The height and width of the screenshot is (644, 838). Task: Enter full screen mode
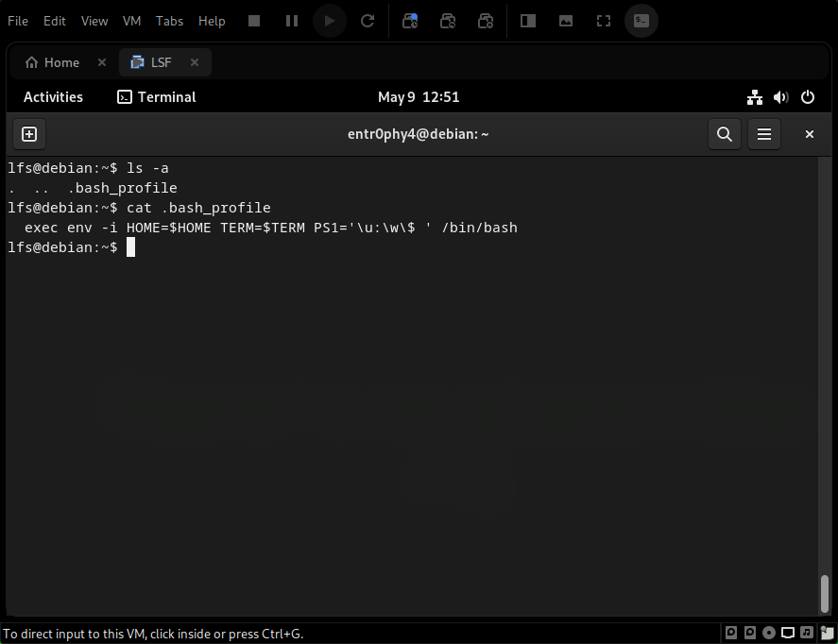(x=603, y=20)
